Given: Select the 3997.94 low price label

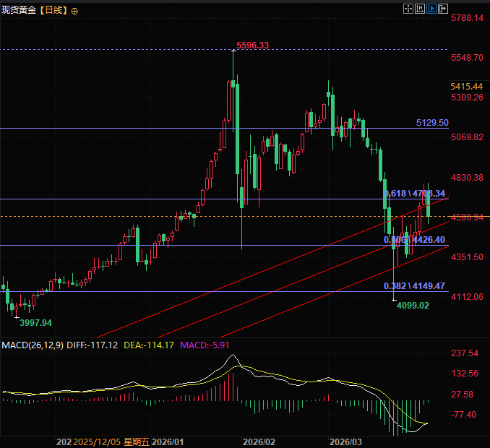Looking at the screenshot, I should click(35, 323).
